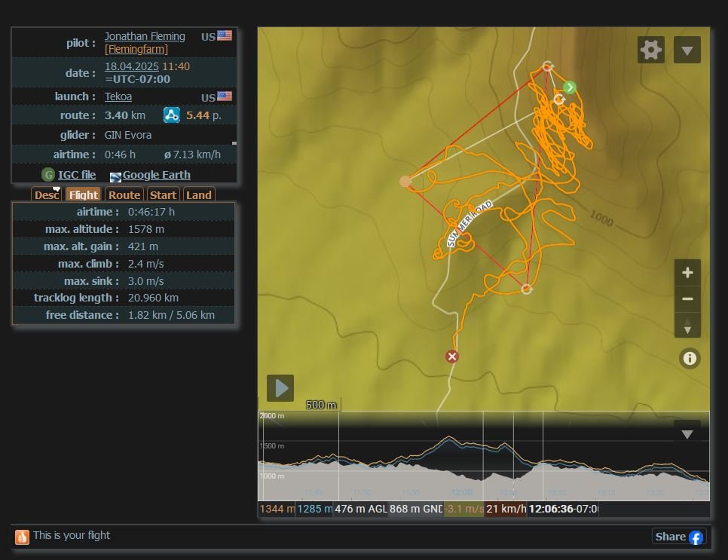Click the 868 m GND readout
728x560 pixels.
coord(415,509)
